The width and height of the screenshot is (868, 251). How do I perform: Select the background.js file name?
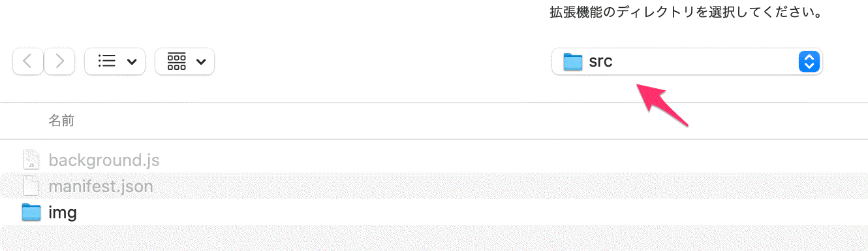(x=104, y=160)
